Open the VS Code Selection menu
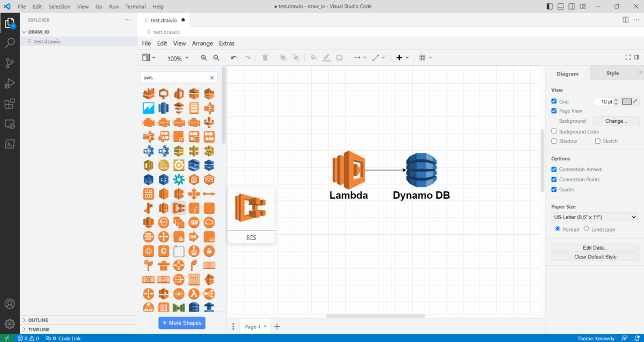Image resolution: width=644 pixels, height=342 pixels. click(60, 6)
